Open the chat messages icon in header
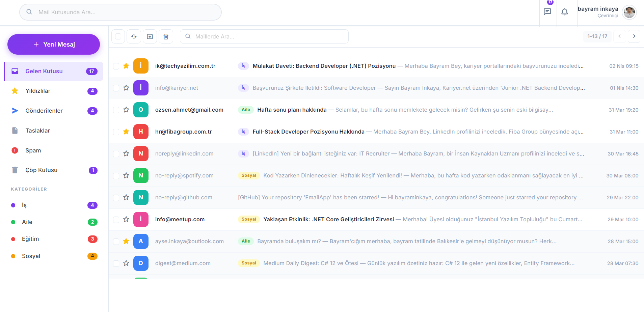 tap(547, 12)
